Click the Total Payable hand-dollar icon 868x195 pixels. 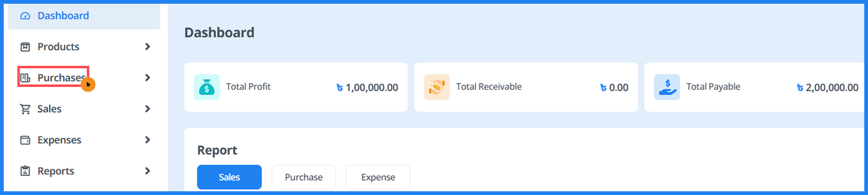(x=667, y=87)
